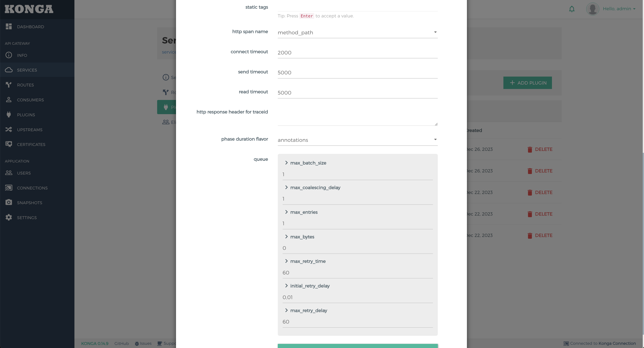644x348 pixels.
Task: Click the ADD PLUGIN button
Action: (527, 83)
